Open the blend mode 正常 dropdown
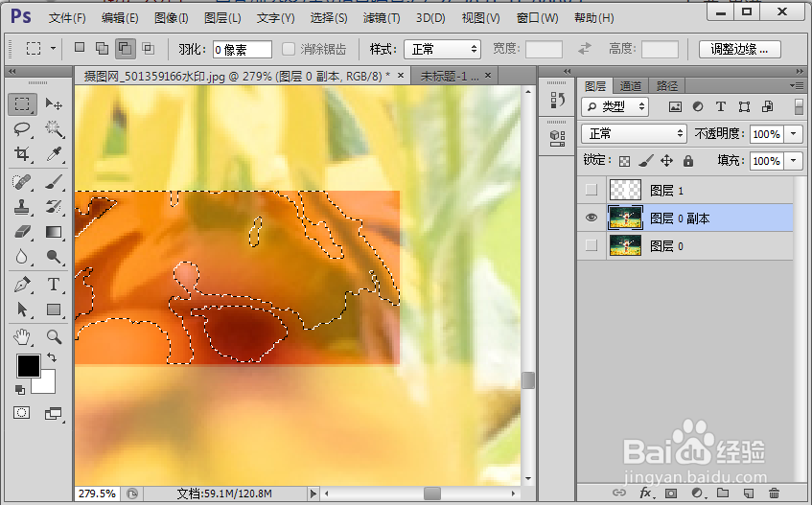 [634, 133]
